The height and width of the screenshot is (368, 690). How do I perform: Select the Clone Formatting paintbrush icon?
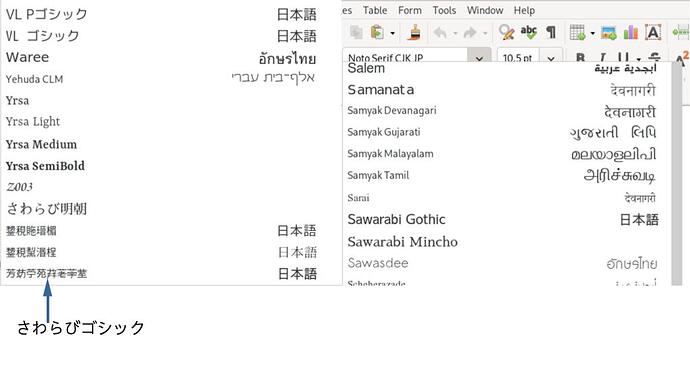click(x=414, y=32)
